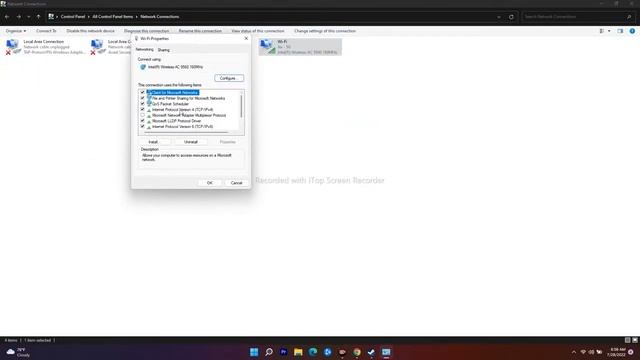Toggle the QoS Packet Scheduler checkbox
Screen dimensions: 640x360
tap(142, 104)
